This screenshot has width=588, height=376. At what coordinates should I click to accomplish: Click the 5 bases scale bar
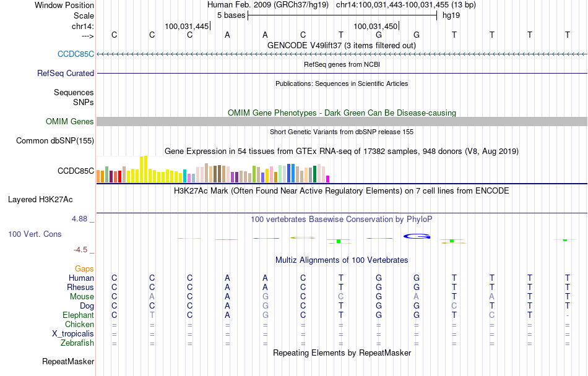tap(342, 15)
